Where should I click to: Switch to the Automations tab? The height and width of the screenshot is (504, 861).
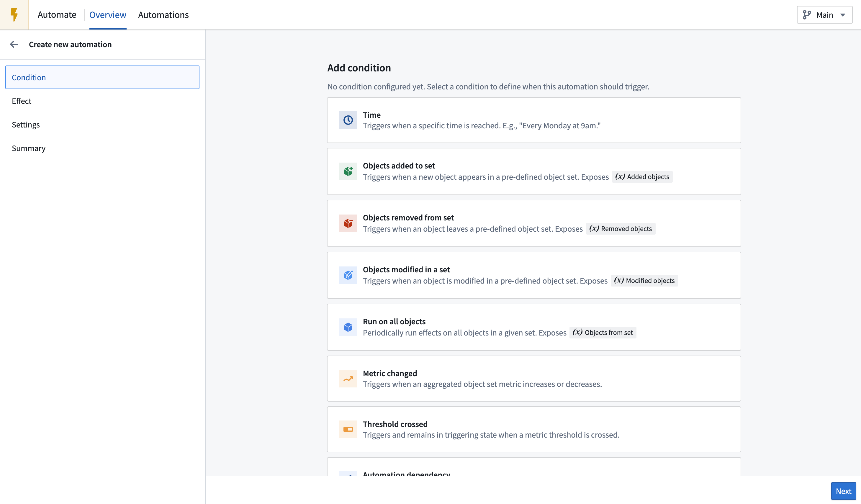click(163, 15)
